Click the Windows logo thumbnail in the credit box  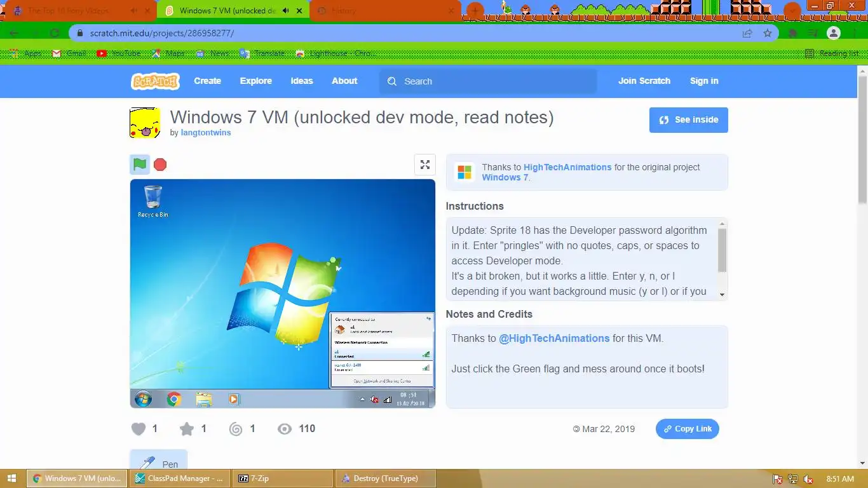(465, 172)
